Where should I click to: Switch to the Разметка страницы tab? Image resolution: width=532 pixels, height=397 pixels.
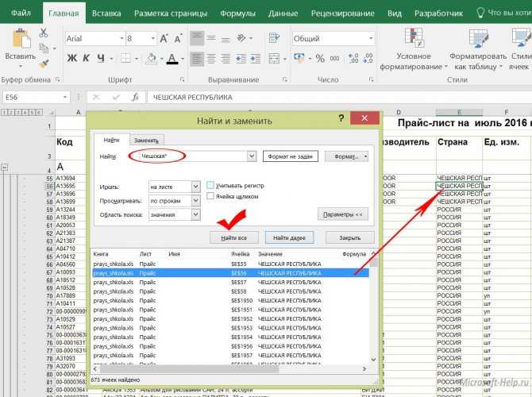click(x=171, y=13)
